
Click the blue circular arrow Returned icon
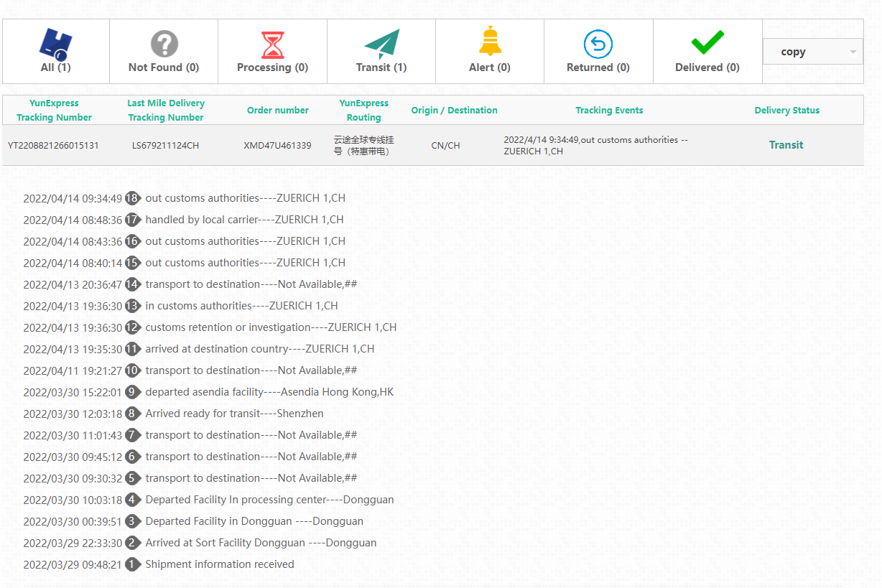click(598, 45)
